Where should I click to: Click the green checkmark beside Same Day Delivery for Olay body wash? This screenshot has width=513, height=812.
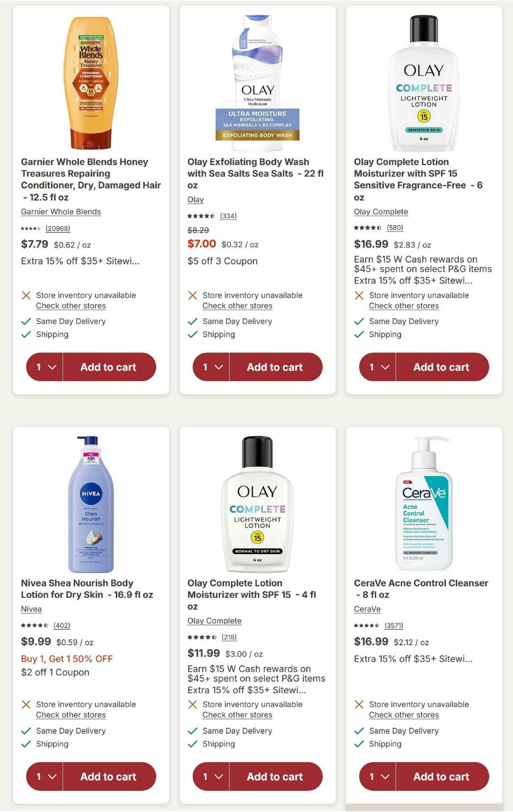point(192,321)
